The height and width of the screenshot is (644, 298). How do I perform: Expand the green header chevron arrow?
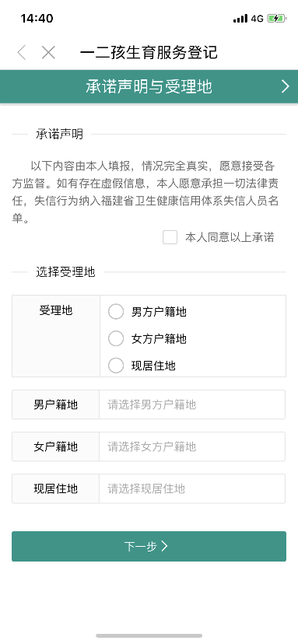tap(286, 86)
